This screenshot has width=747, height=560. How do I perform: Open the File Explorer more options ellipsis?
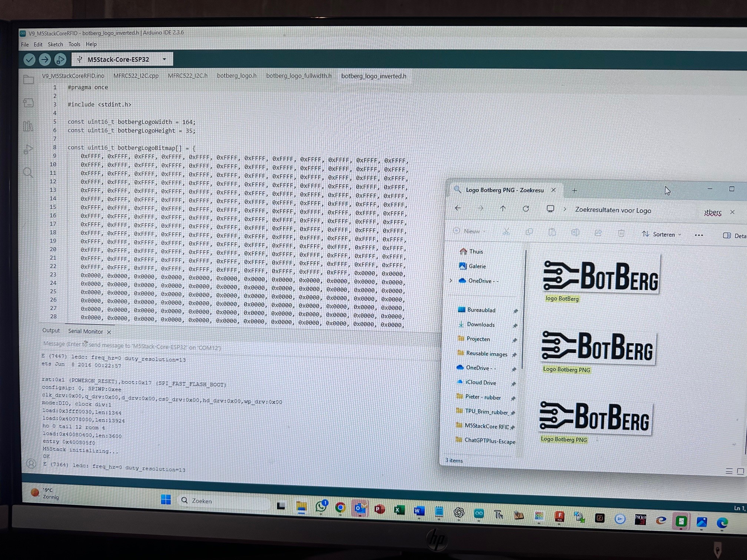pyautogui.click(x=699, y=235)
